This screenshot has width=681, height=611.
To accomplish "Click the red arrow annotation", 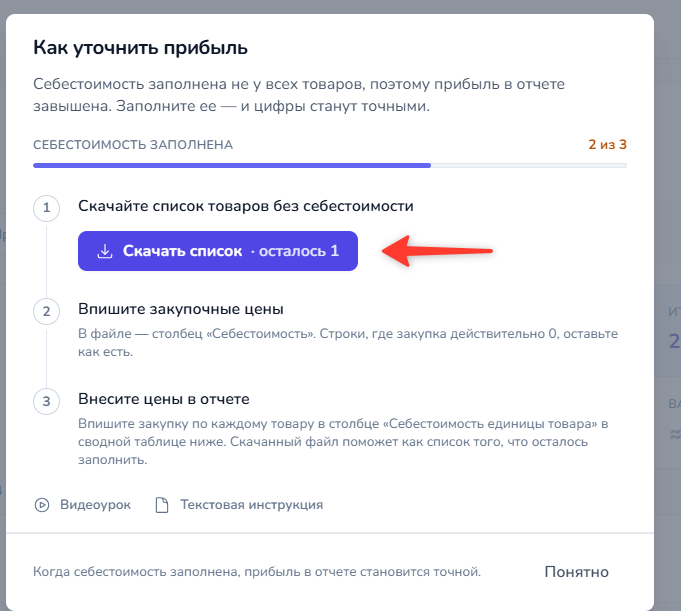I will coord(437,251).
